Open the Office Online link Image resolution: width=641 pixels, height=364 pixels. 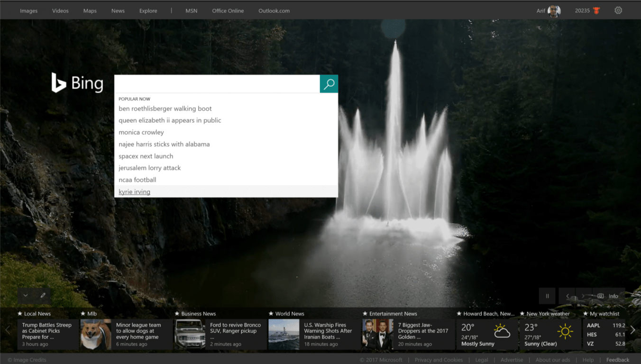228,11
